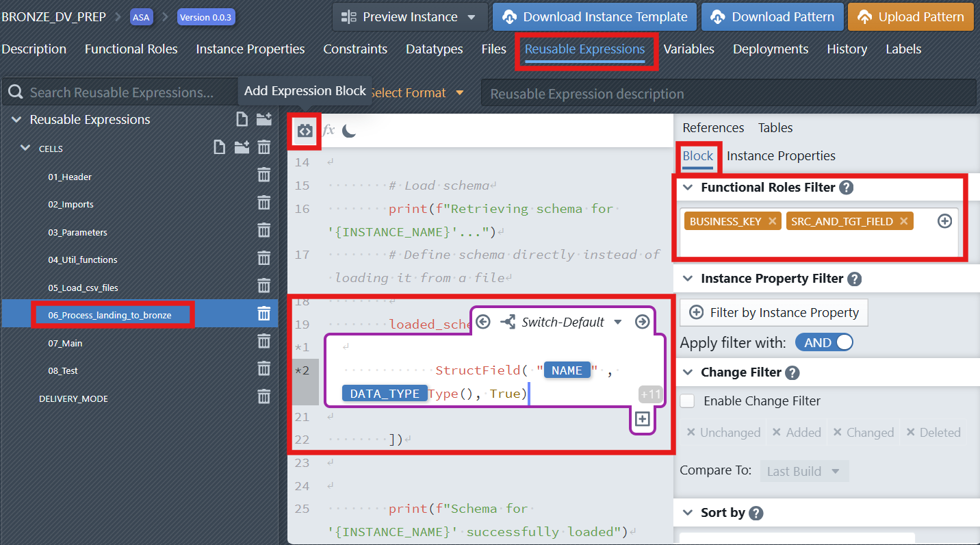Screen dimensions: 980x545
Task: Open the Instance Properties side tab
Action: [x=781, y=156]
